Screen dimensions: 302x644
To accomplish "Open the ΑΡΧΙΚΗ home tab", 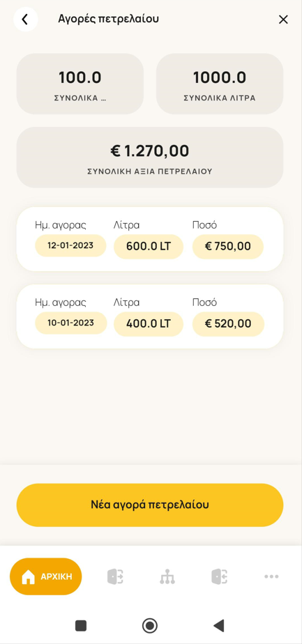I will (x=45, y=576).
